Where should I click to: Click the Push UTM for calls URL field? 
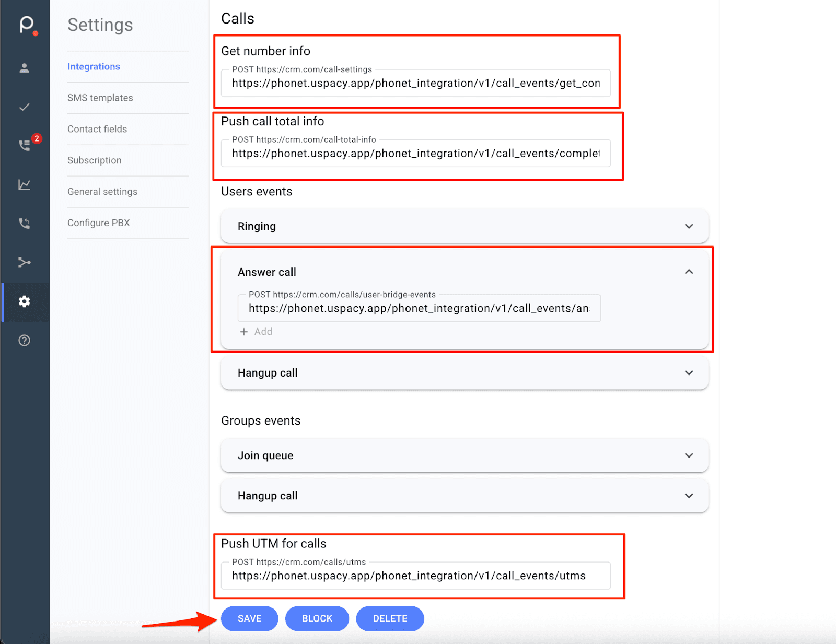(x=415, y=576)
